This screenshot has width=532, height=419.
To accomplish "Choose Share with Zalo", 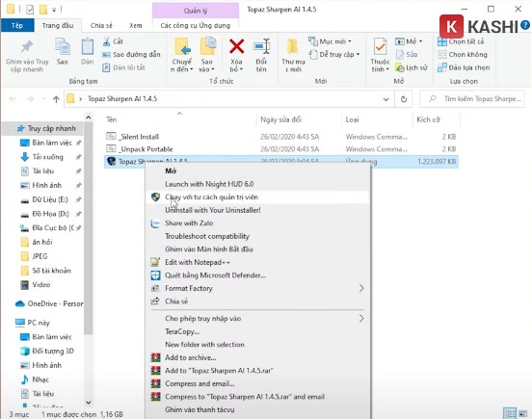I will (258, 223).
